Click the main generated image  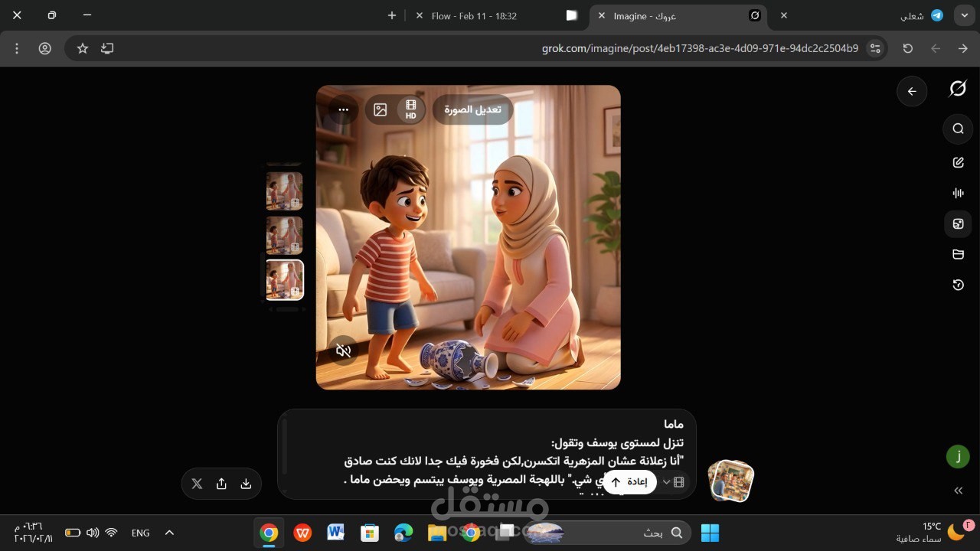click(x=468, y=237)
